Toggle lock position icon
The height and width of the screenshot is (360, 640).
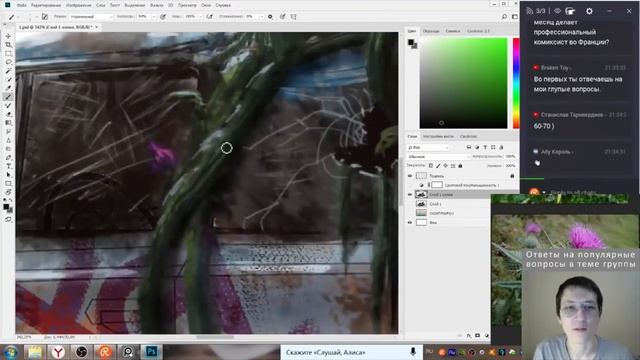(x=445, y=166)
